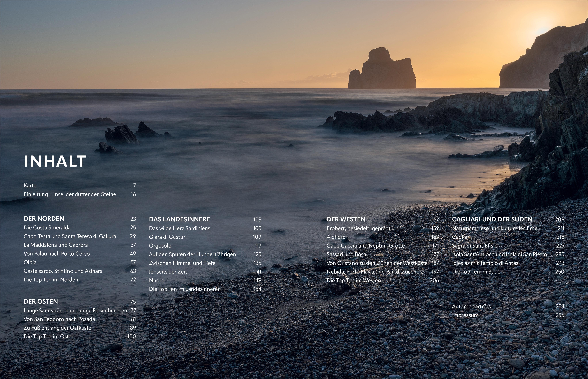
Task: Select Iglesias mit Tempio di Antas
Action: [x=485, y=263]
